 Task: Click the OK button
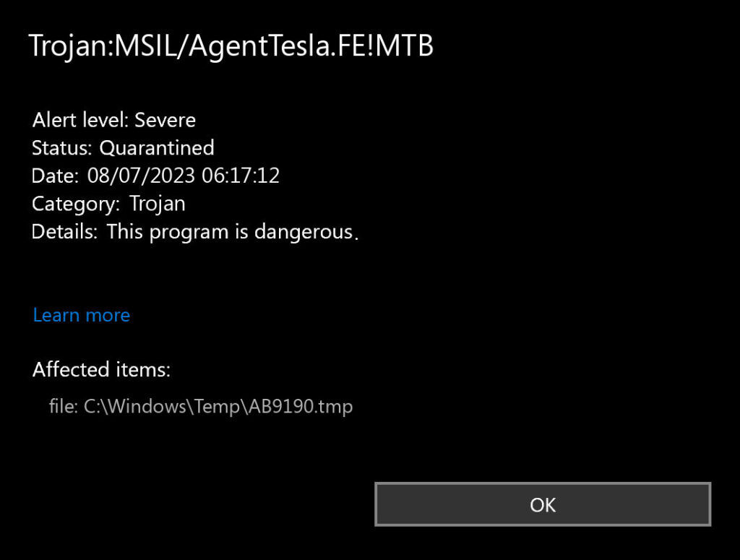542,504
